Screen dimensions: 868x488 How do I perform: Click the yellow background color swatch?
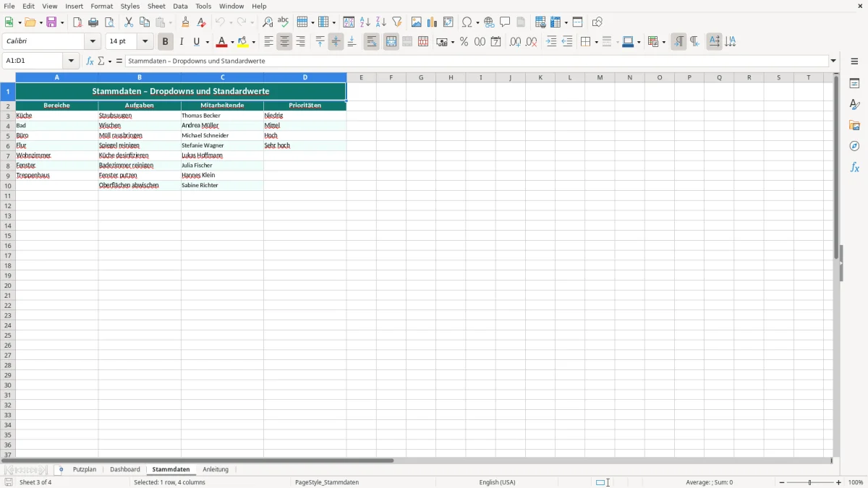coord(244,42)
